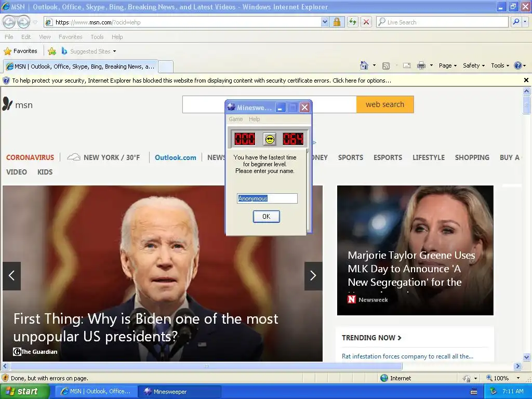Click the Favorites star icon
The height and width of the screenshot is (399, 532).
click(7, 51)
